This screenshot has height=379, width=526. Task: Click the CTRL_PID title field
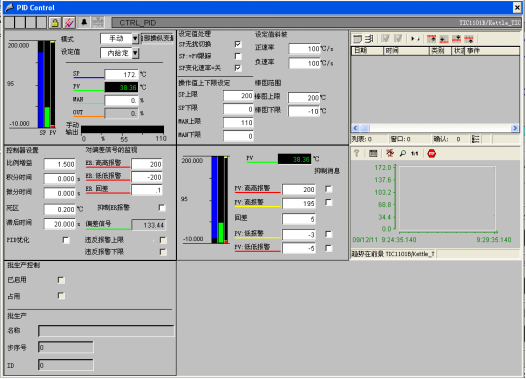315,23
